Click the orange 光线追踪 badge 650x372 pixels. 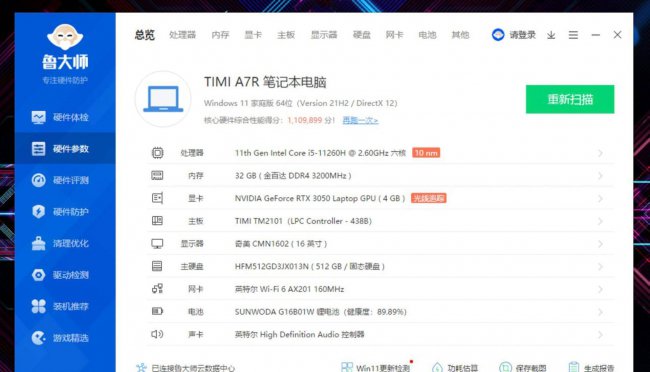point(429,198)
